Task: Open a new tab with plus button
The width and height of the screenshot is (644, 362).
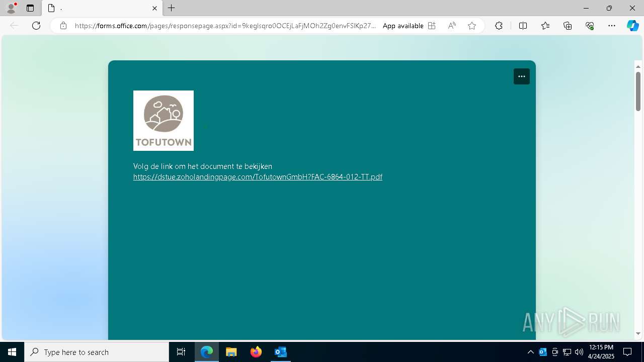Action: tap(172, 8)
